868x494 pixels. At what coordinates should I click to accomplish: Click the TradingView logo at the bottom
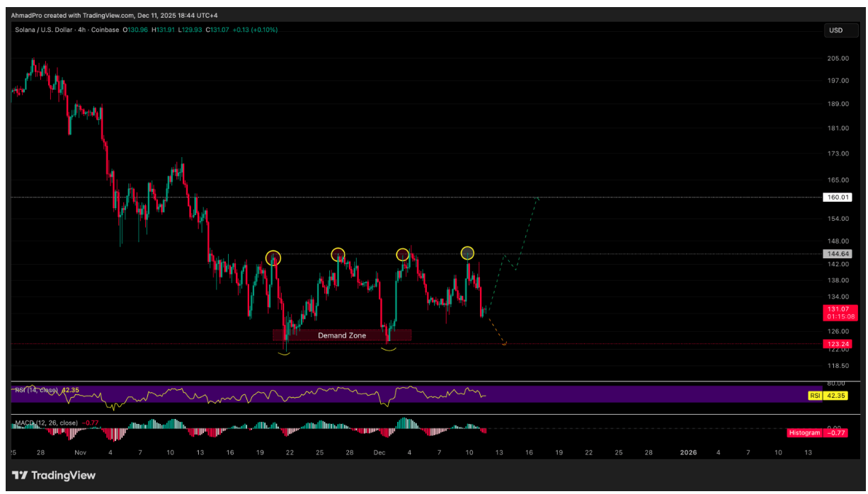54,476
